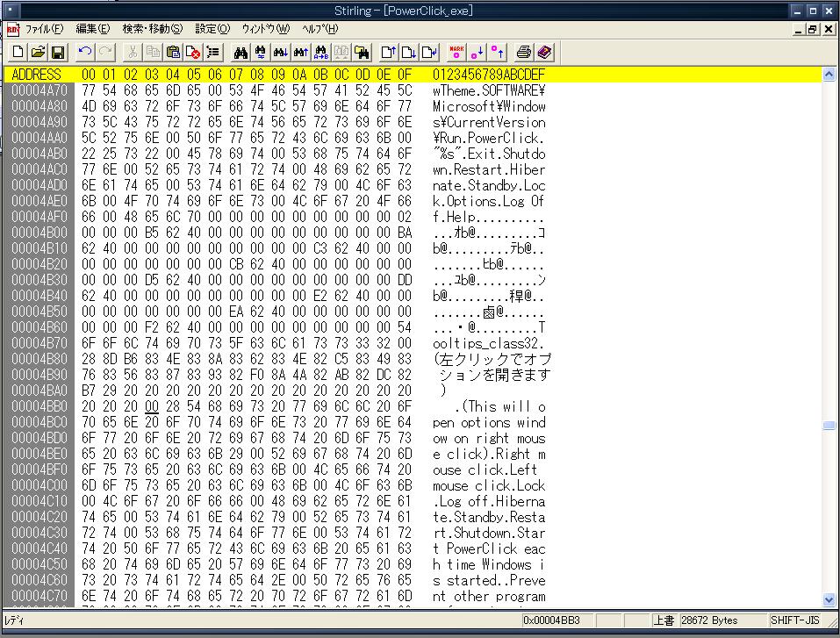Jump to file top with page up-arrow icon
Image resolution: width=840 pixels, height=638 pixels.
point(388,52)
